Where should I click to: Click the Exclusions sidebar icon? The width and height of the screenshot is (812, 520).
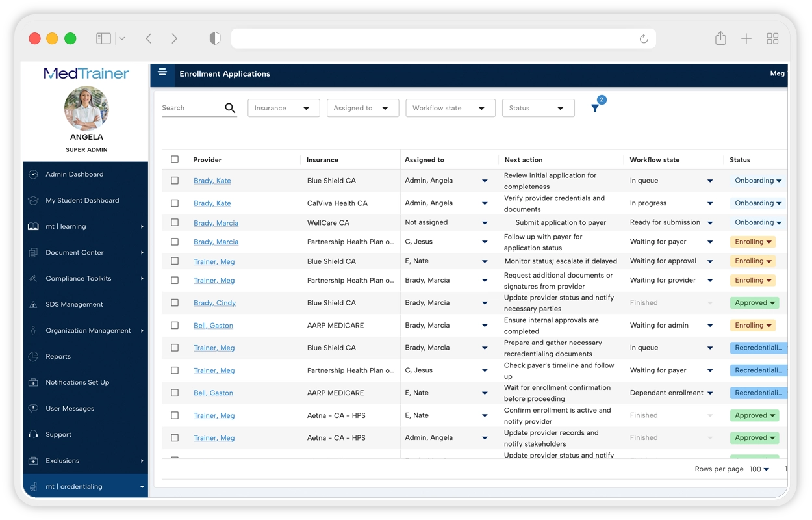point(33,460)
